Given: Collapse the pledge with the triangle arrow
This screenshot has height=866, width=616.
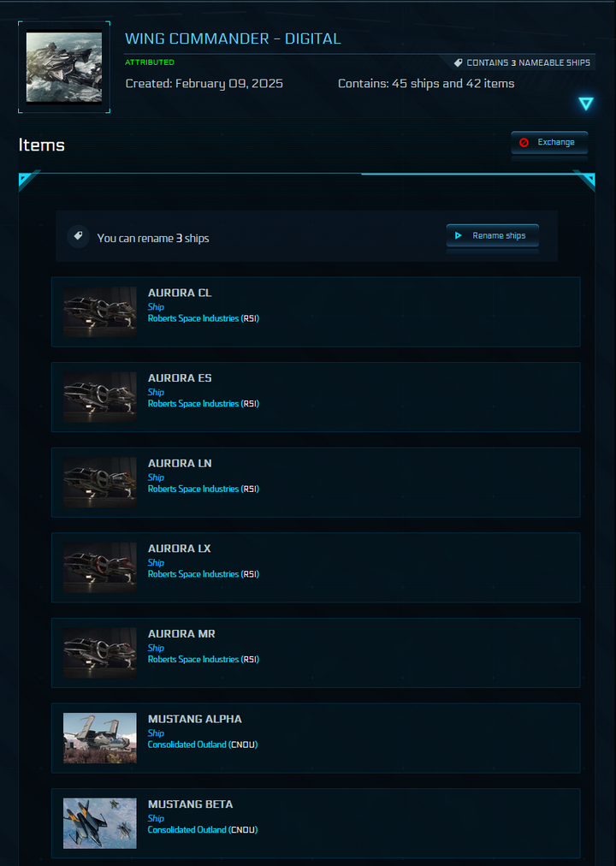Looking at the screenshot, I should click(586, 104).
